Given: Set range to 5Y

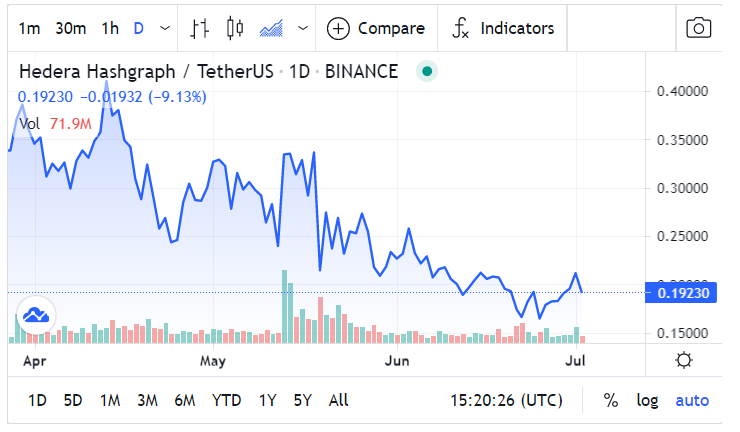Looking at the screenshot, I should click(x=303, y=400).
